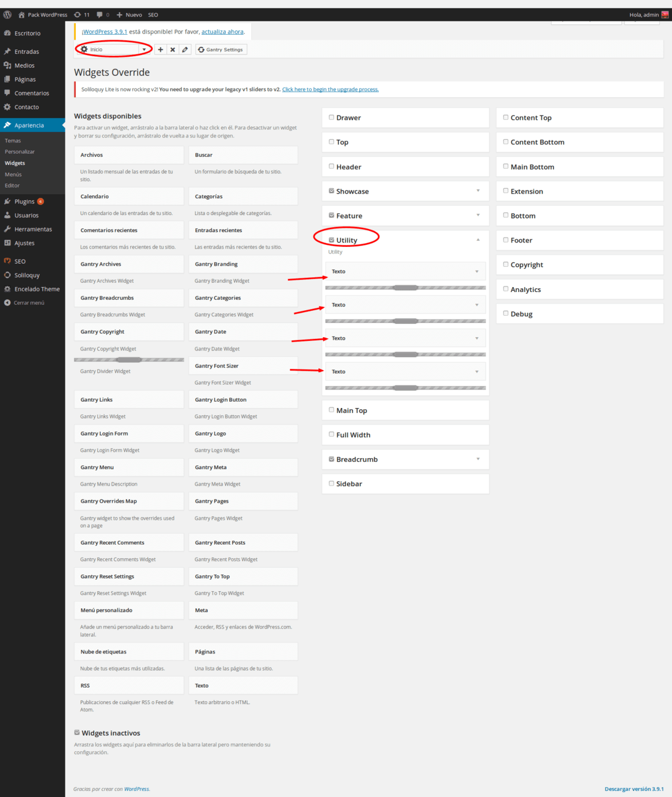The image size is (672, 797).
Task: Enable the Content Top checkbox
Action: pos(506,117)
